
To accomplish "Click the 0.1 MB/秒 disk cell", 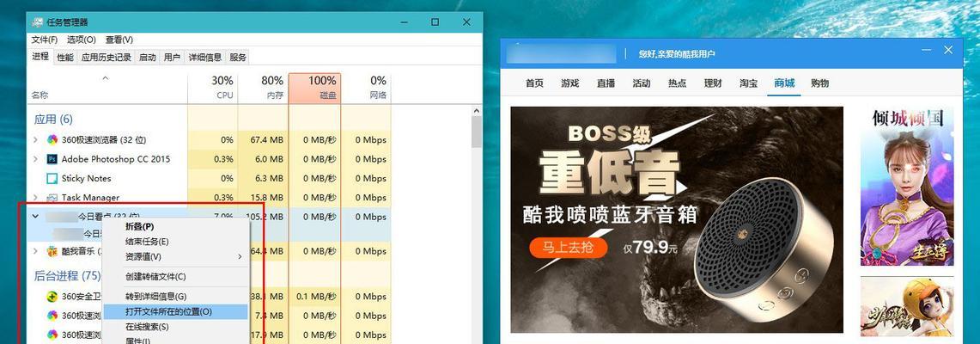I will [316, 296].
